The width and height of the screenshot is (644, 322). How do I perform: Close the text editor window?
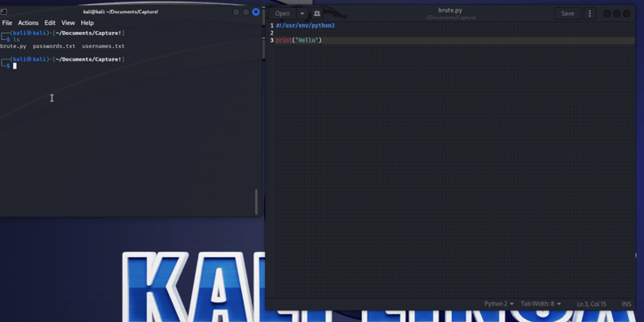pyautogui.click(x=626, y=13)
